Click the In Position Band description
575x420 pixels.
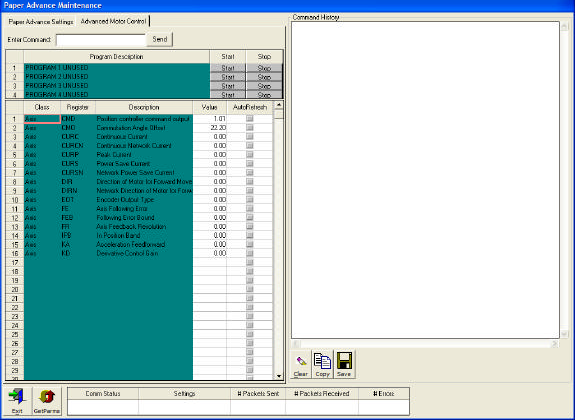tap(144, 235)
